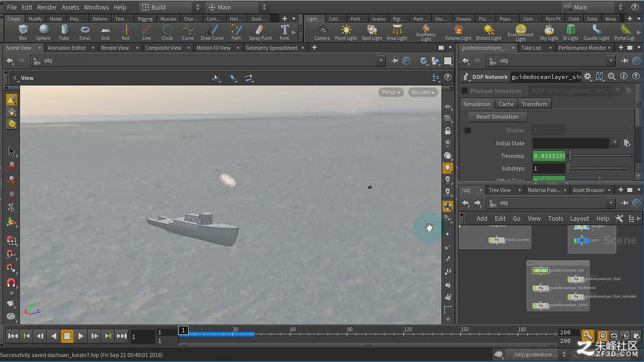Click the Add network menu
The width and height of the screenshot is (644, 362).
click(482, 218)
